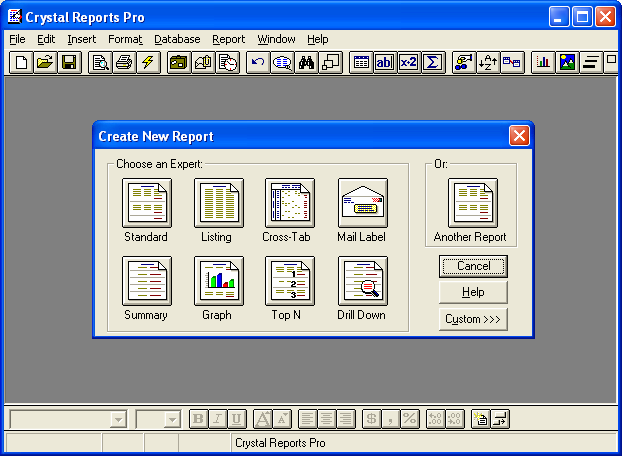Select left text alignment
Image resolution: width=622 pixels, height=456 pixels.
pyautogui.click(x=307, y=419)
